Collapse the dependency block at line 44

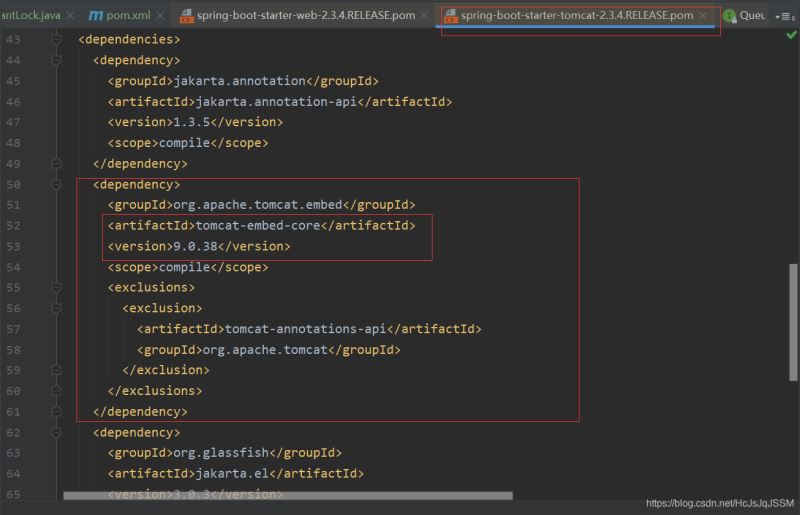57,60
